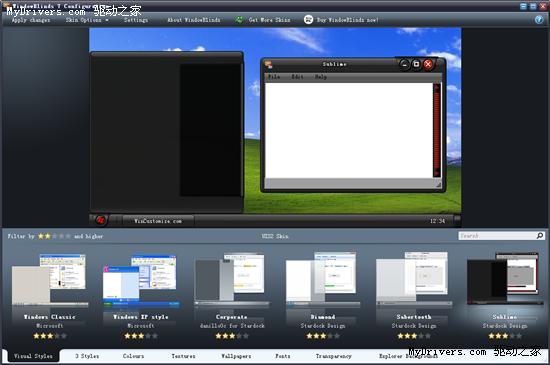
Task: Switch to the Wallpapers tab
Action: (236, 356)
